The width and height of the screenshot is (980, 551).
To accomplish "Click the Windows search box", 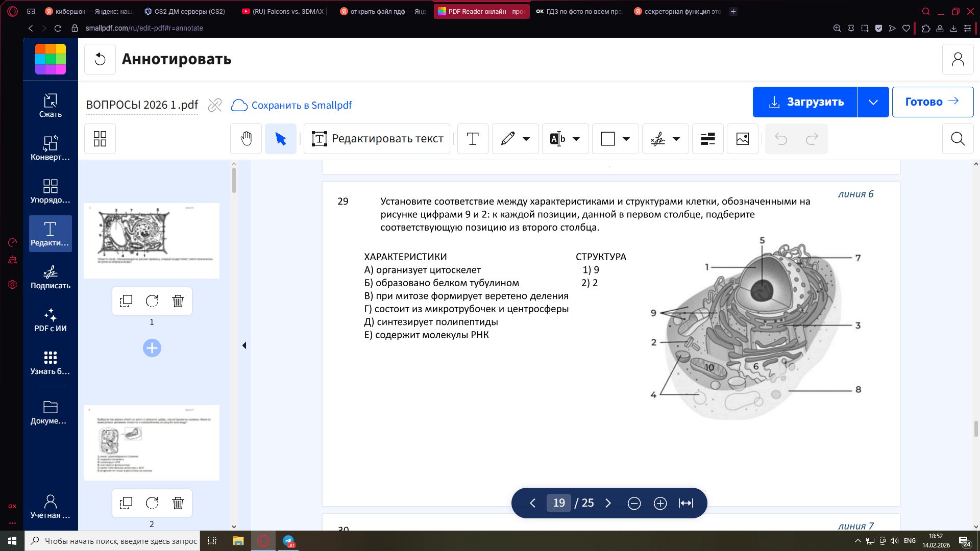I will (x=113, y=541).
